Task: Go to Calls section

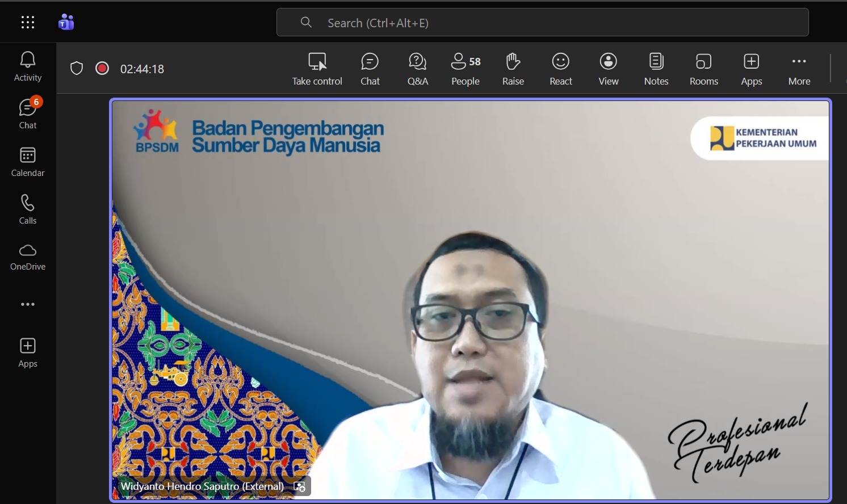Action: pos(28,209)
